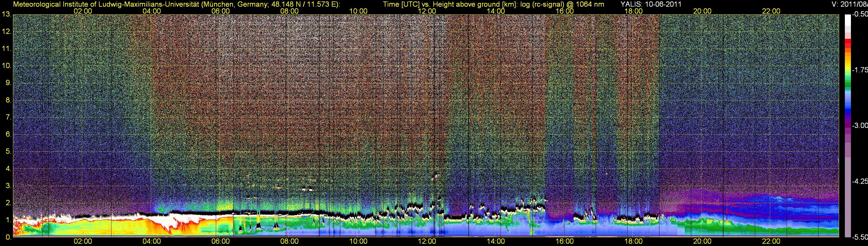Click the -0.50 value on the color scale

(x=860, y=14)
